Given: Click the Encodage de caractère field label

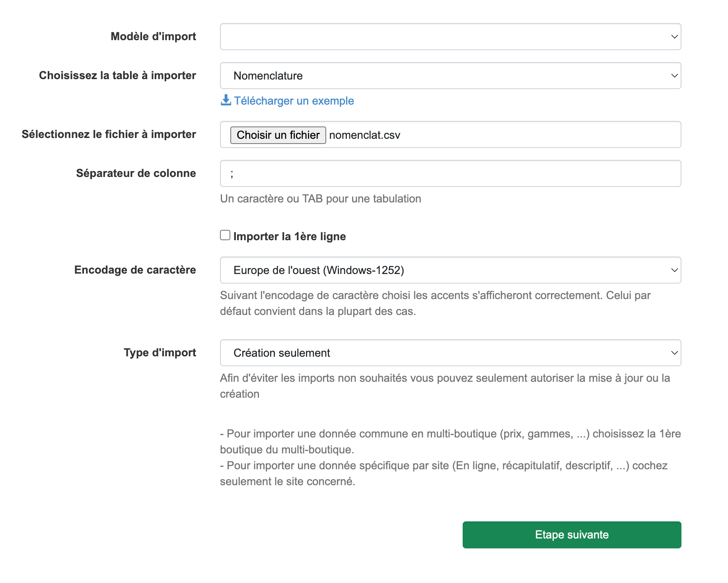Looking at the screenshot, I should [x=135, y=270].
